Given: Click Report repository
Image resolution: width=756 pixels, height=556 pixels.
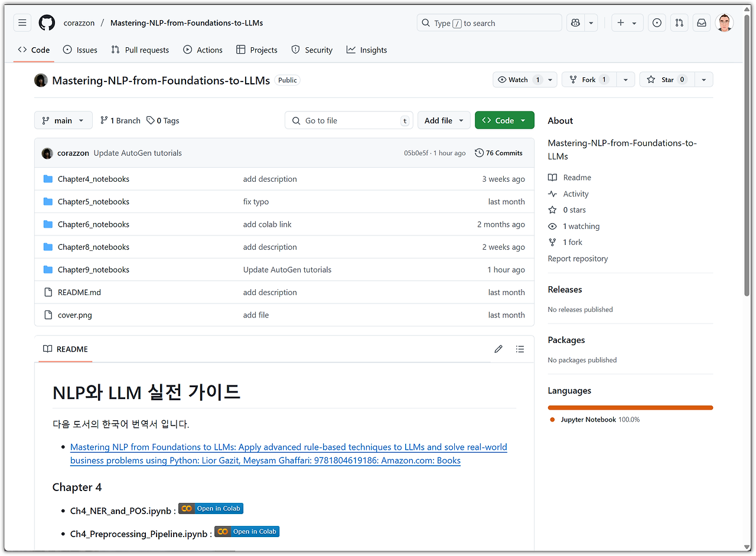Looking at the screenshot, I should click(578, 259).
